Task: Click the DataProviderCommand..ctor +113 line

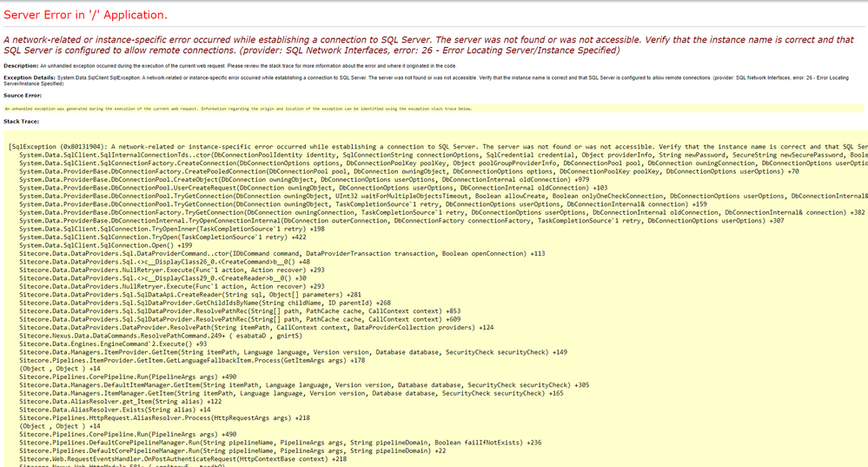Action: pos(282,254)
